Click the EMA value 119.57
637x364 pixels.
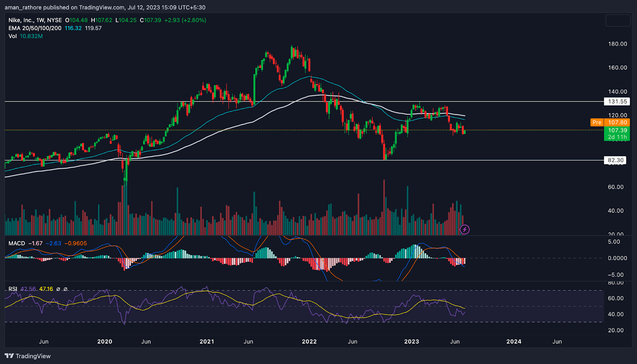pos(93,28)
